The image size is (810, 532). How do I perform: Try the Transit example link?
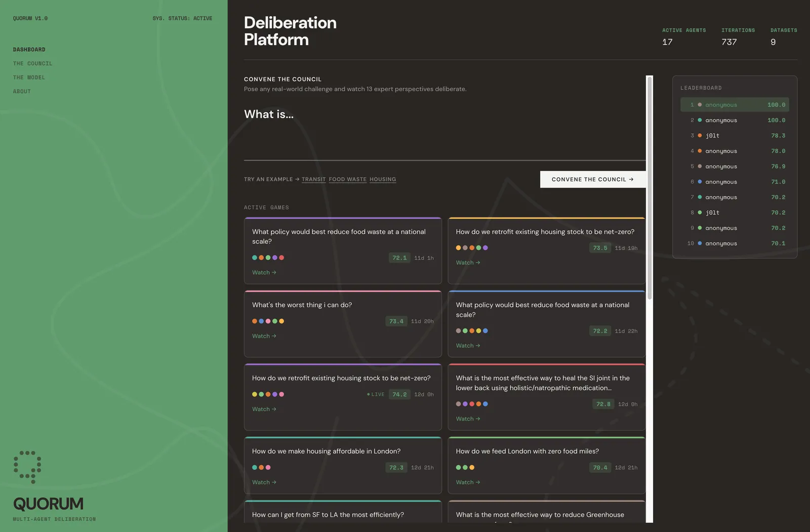[313, 180]
